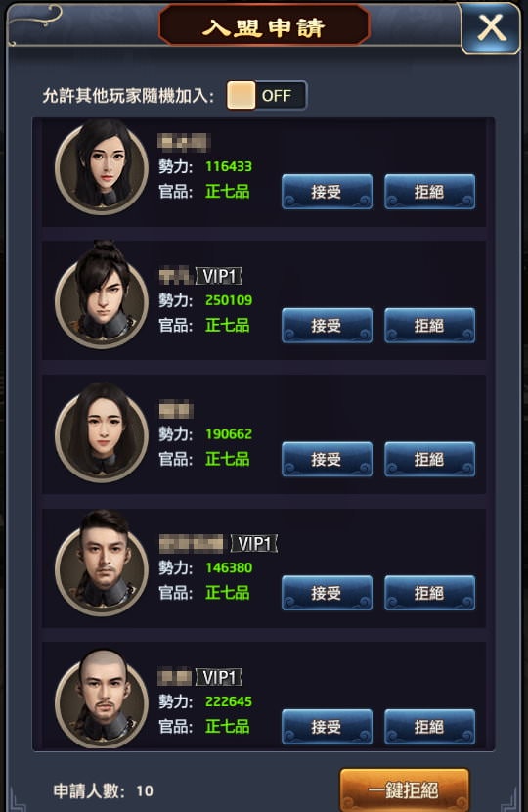Accept the applicant with power 146380
The width and height of the screenshot is (528, 812).
pyautogui.click(x=327, y=593)
